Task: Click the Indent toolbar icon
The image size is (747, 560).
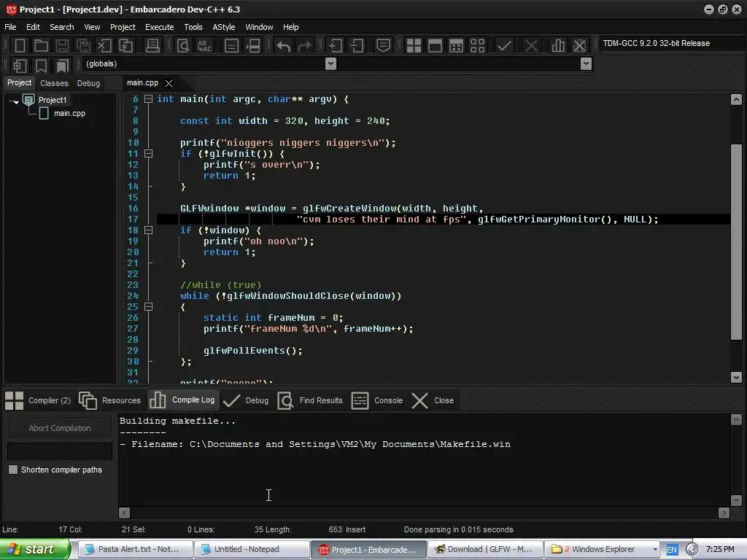Action: [336, 46]
